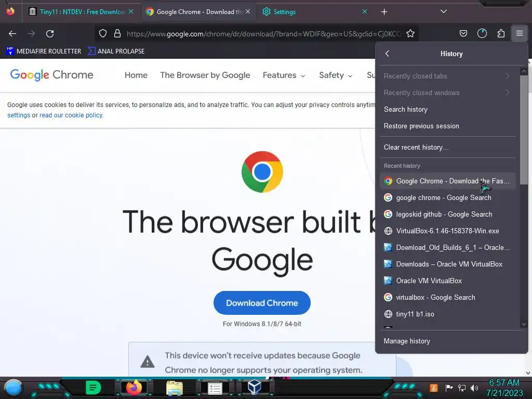532x399 pixels.
Task: Open the tracking protection shield icon
Action: 103,33
